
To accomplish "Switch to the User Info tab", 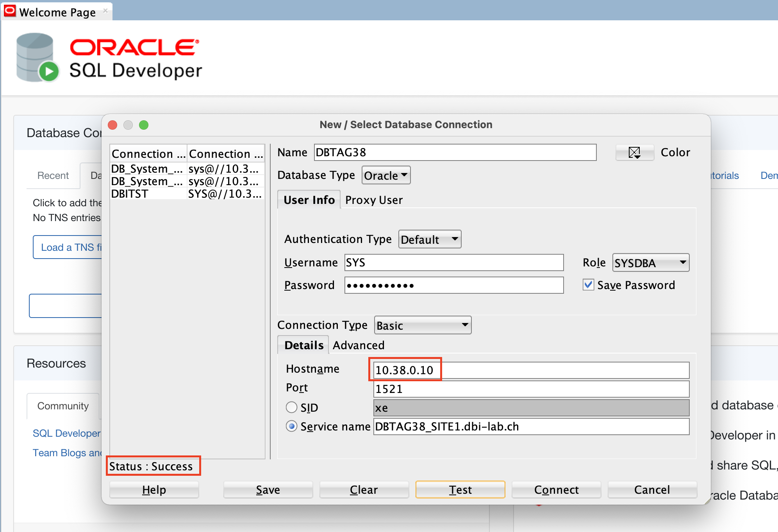I will tap(309, 200).
